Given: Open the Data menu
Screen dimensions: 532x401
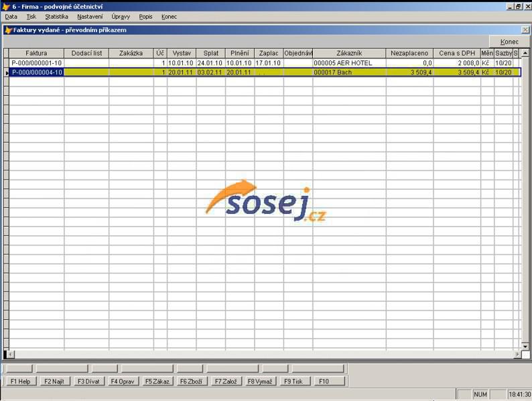Looking at the screenshot, I should [11, 17].
